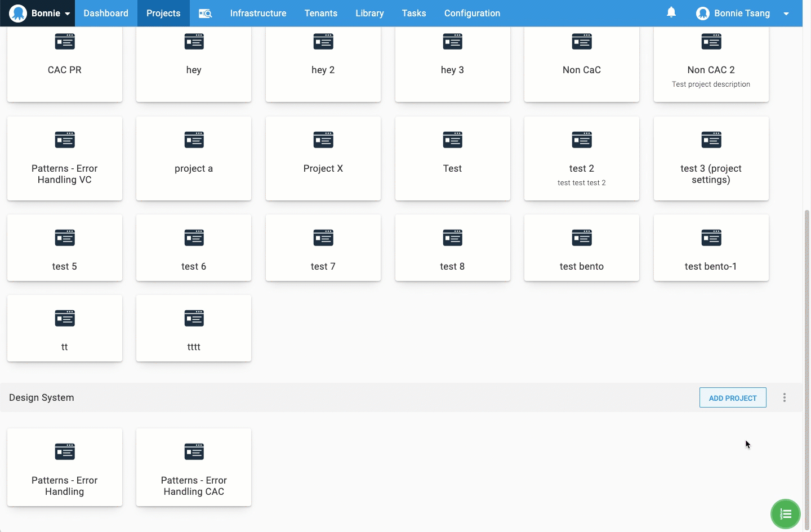
Task: Click the Test project card icon
Action: (x=452, y=140)
